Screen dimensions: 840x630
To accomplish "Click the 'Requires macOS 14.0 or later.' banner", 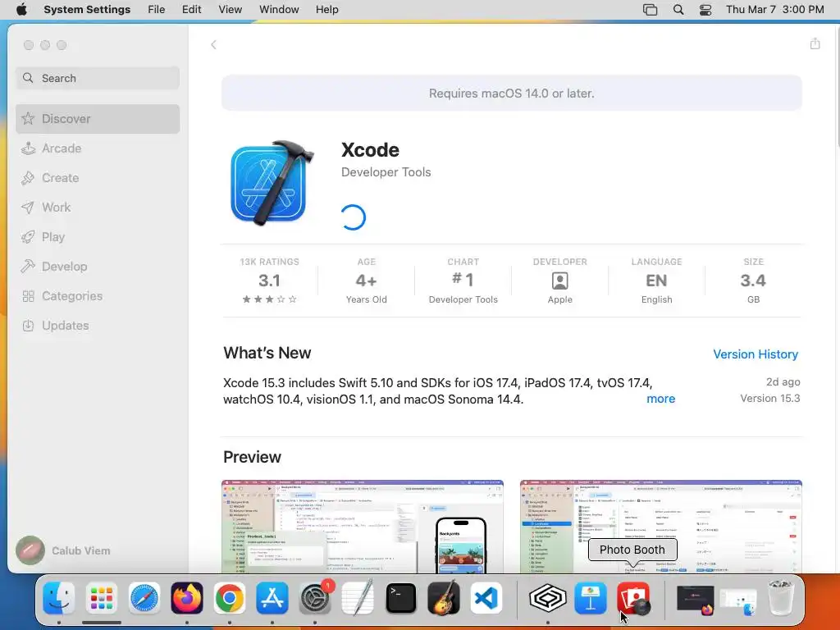I will click(x=512, y=94).
